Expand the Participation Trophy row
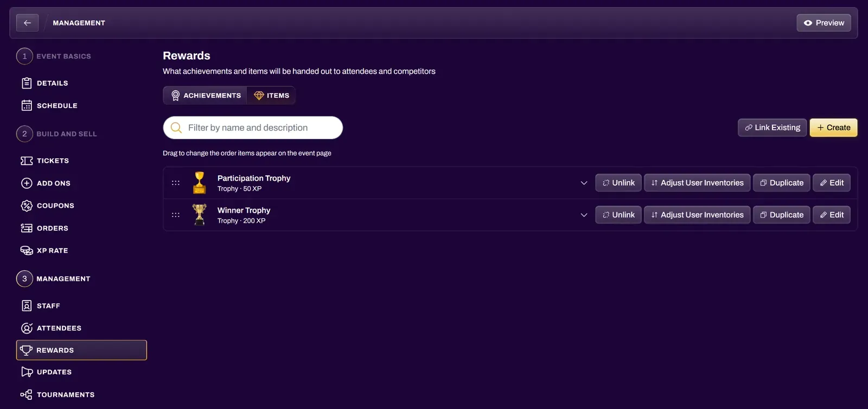868x409 pixels. click(x=584, y=183)
